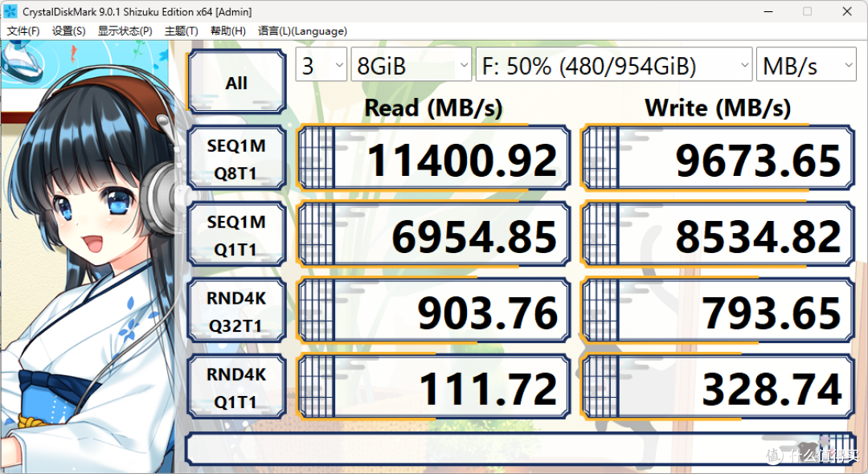The height and width of the screenshot is (474, 868).
Task: Click the 9673.65 sequential write result
Action: click(x=718, y=159)
